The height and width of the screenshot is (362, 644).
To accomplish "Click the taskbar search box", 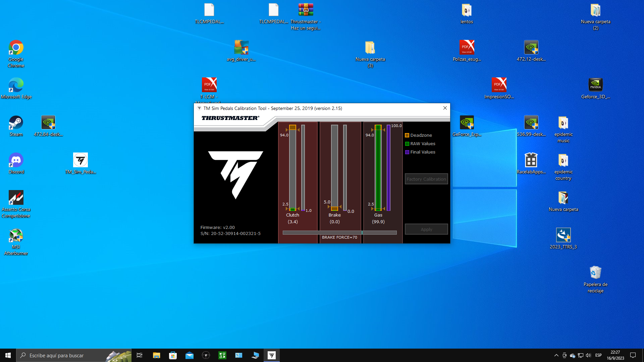I will (74, 355).
